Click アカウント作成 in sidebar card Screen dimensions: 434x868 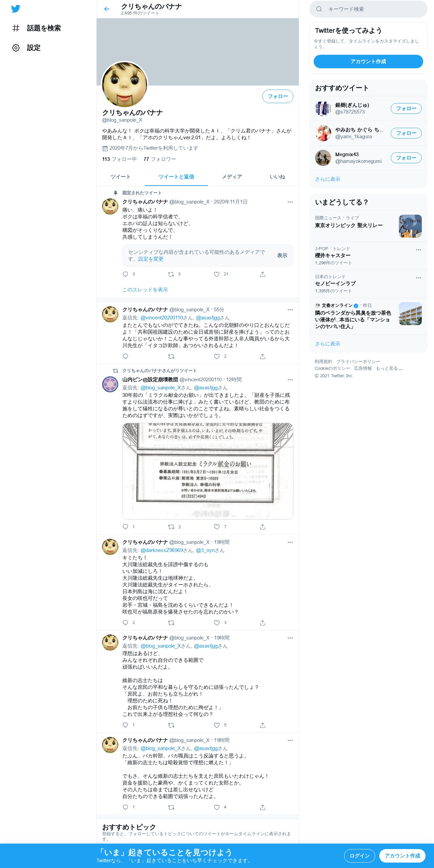pyautogui.click(x=368, y=62)
